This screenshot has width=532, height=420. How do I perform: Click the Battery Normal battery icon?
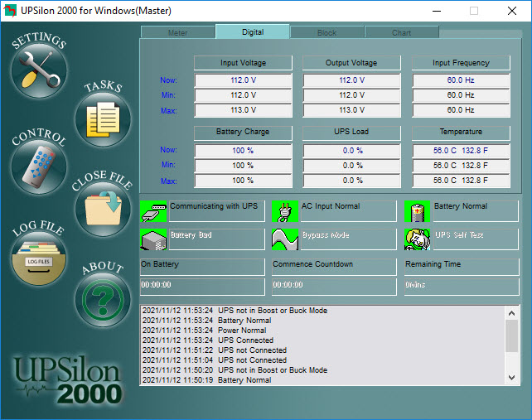pyautogui.click(x=418, y=211)
